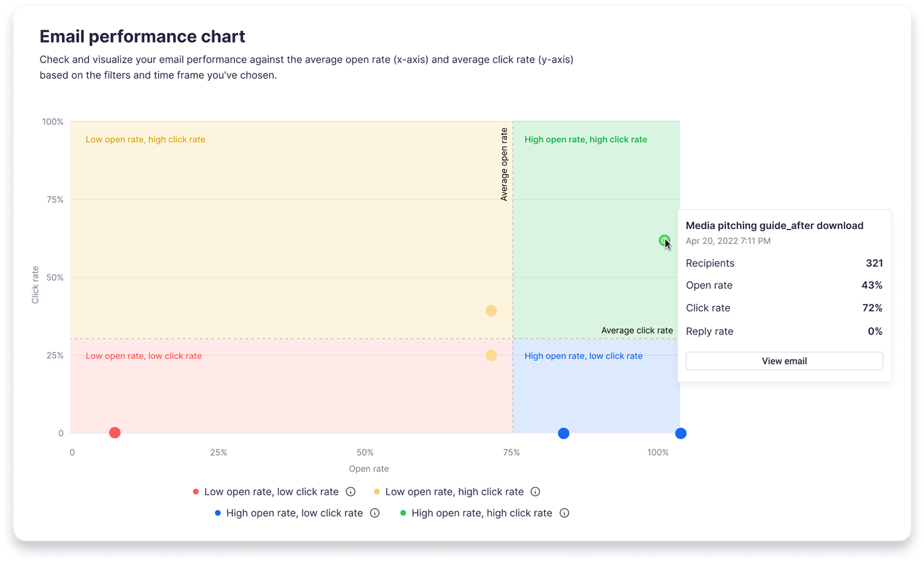Click the info icon beside High open rate, high click rate
Image resolution: width=924 pixels, height=562 pixels.
[x=564, y=513]
